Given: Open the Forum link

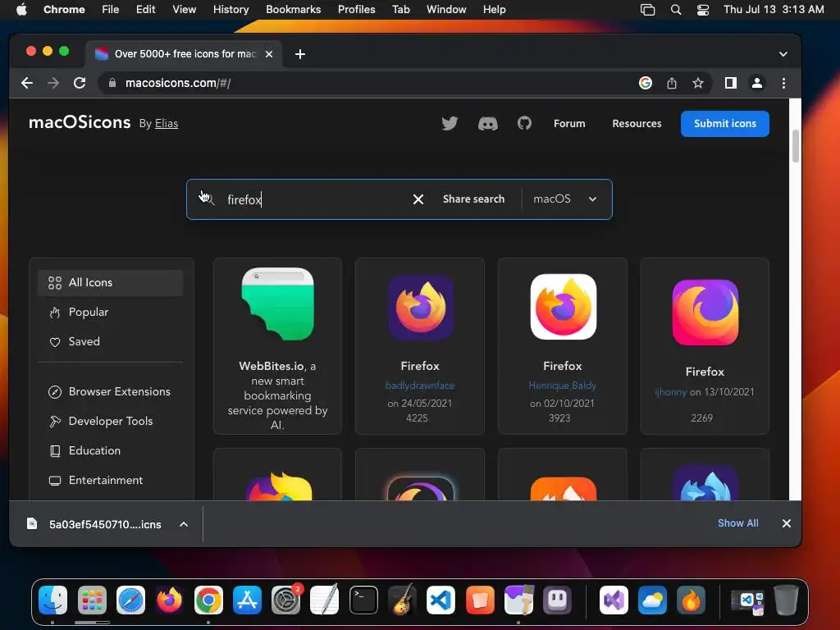Looking at the screenshot, I should pos(569,124).
